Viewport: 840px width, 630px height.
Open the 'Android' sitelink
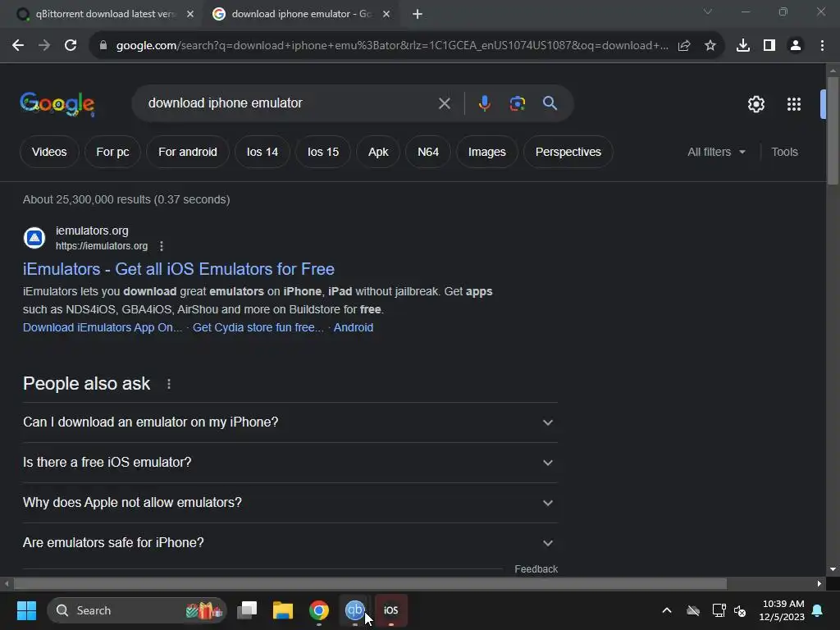pyautogui.click(x=354, y=327)
